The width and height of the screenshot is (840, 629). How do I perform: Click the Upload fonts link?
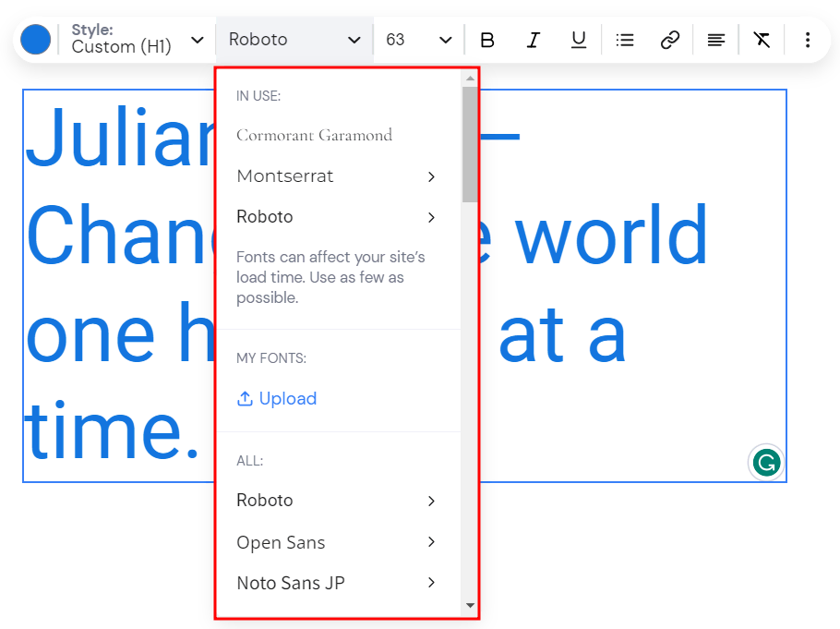(x=277, y=398)
